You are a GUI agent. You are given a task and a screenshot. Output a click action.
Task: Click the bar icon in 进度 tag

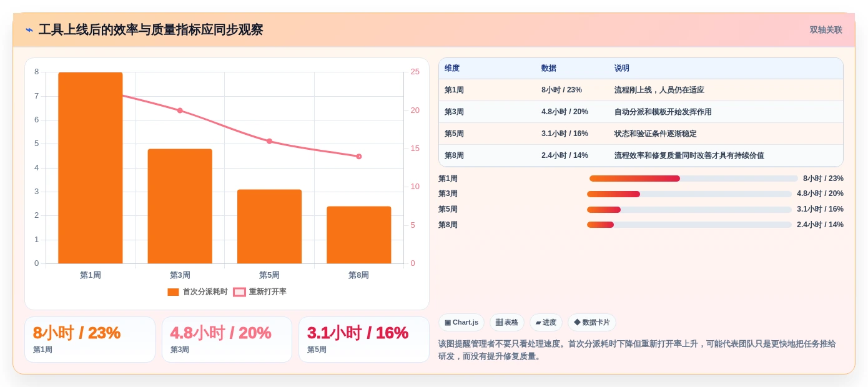point(538,323)
